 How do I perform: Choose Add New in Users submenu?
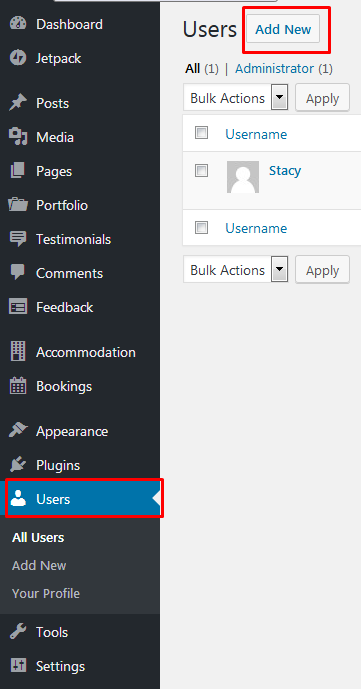[39, 566]
